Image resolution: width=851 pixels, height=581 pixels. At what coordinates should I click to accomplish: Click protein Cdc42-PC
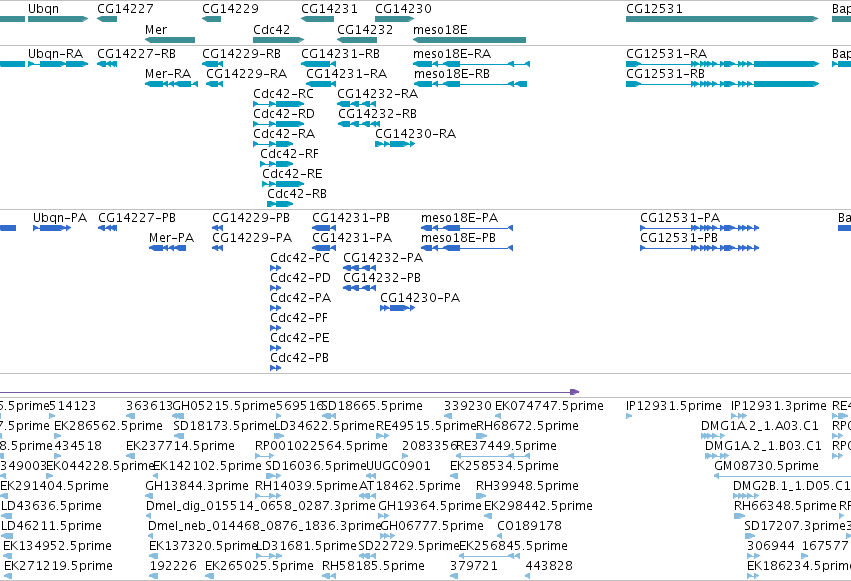(x=300, y=258)
